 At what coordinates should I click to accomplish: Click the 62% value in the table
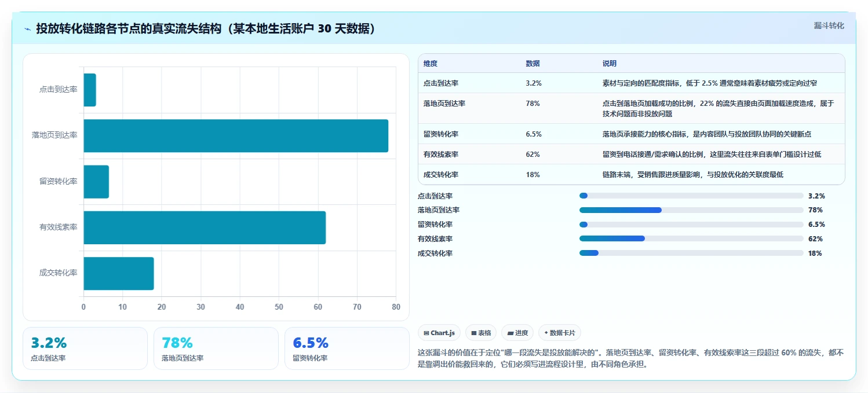[533, 154]
